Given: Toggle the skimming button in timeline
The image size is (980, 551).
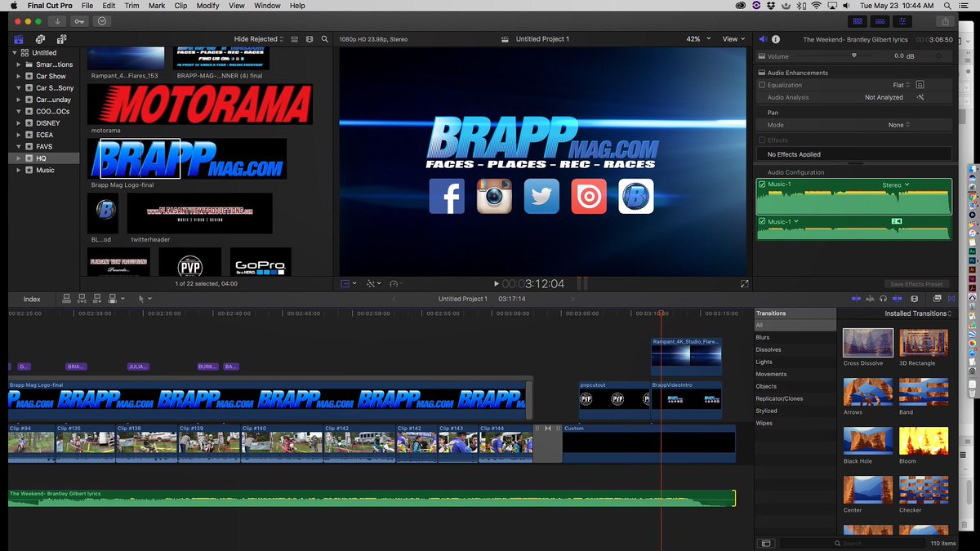Looking at the screenshot, I should [857, 299].
